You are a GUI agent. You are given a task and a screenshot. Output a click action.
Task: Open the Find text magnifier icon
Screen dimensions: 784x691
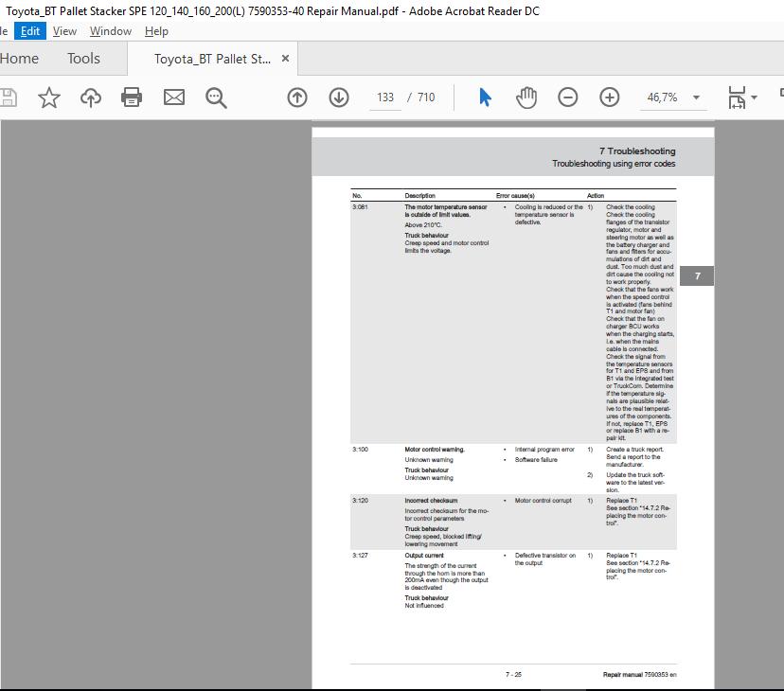pyautogui.click(x=216, y=98)
